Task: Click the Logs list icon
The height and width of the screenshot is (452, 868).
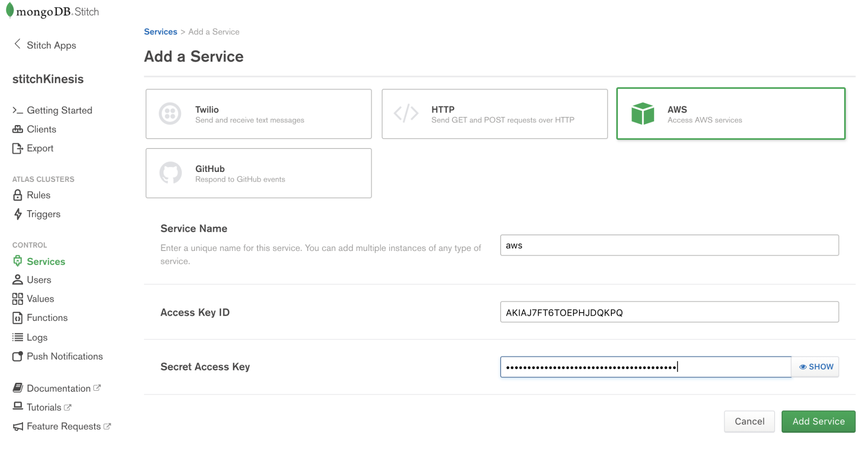Action: pyautogui.click(x=17, y=337)
